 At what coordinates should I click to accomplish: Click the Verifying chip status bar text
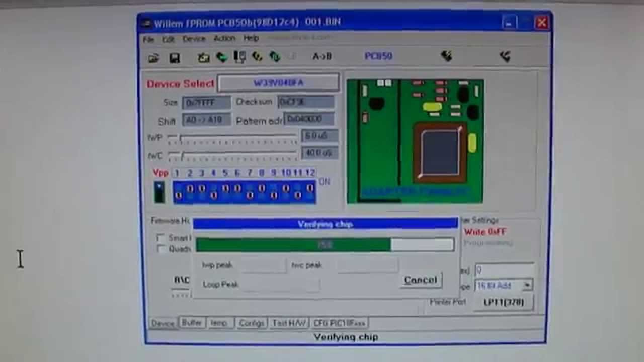[346, 337]
